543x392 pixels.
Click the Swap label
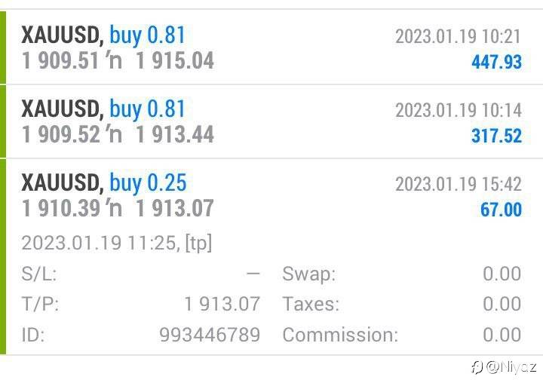point(309,274)
